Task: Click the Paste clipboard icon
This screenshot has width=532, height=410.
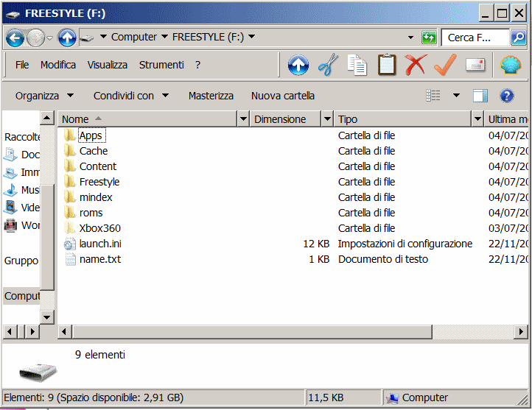Action: point(387,64)
